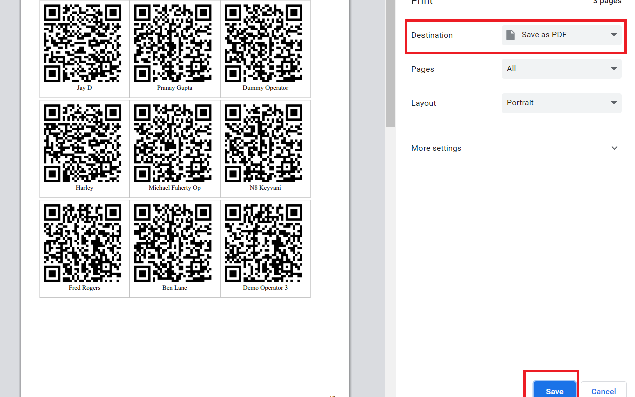The image size is (635, 397).
Task: Click the PDF file icon in Destination
Action: pos(511,35)
